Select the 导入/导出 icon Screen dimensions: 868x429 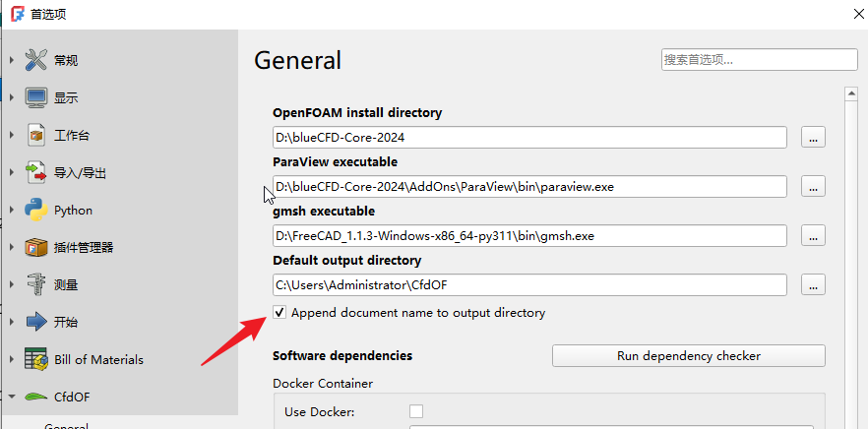click(36, 173)
